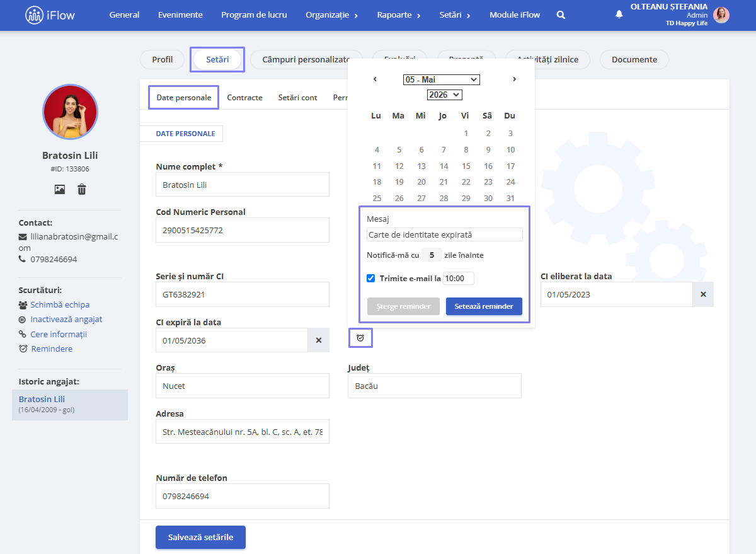Select day 31 in the calendar
This screenshot has height=554, width=756.
[x=510, y=198]
